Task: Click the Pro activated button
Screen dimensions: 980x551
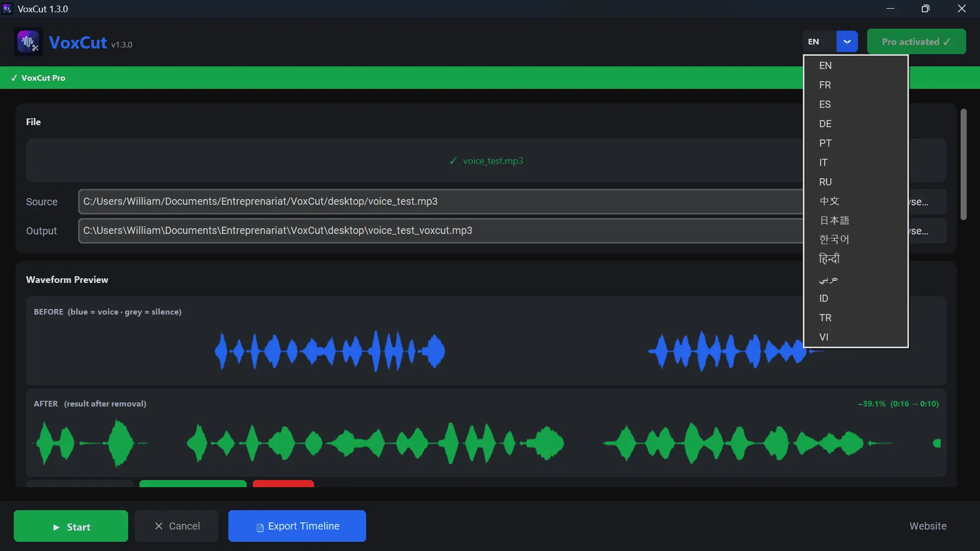Action: pos(916,42)
